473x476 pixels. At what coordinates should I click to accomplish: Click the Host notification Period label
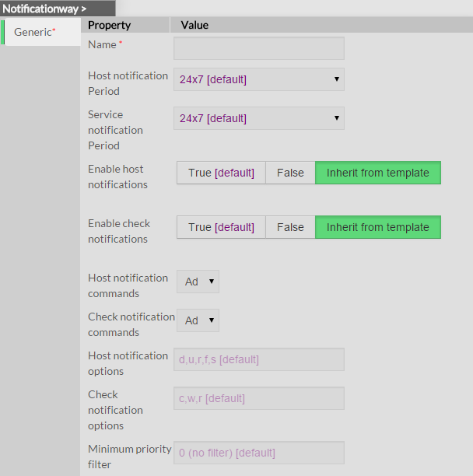[x=128, y=83]
